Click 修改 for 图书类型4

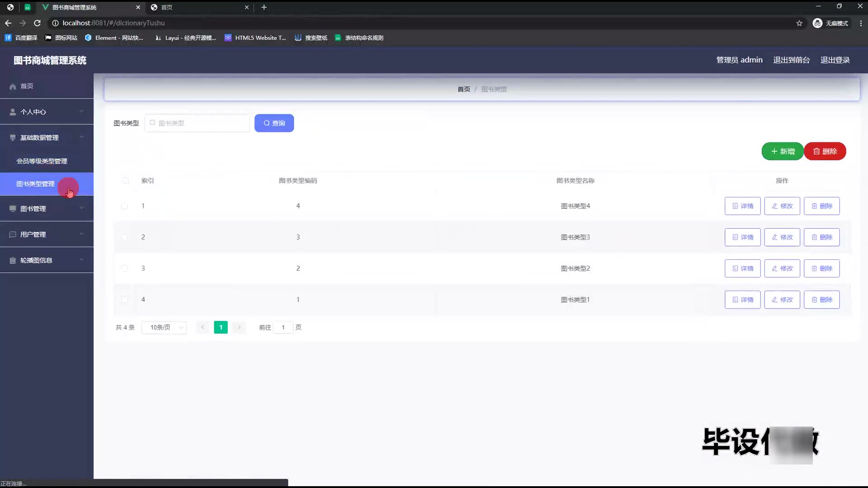coord(782,206)
